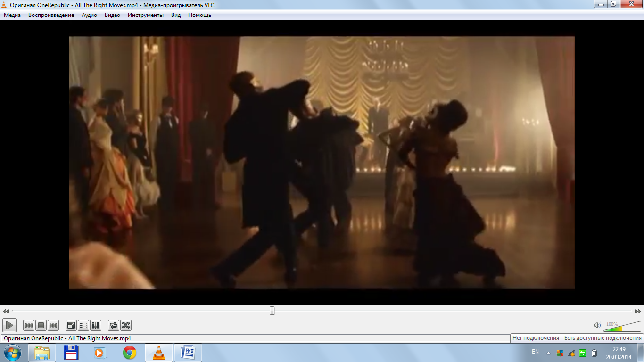Screen dimensions: 644x362
Task: Open the network signal tray icon
Action: (571, 353)
